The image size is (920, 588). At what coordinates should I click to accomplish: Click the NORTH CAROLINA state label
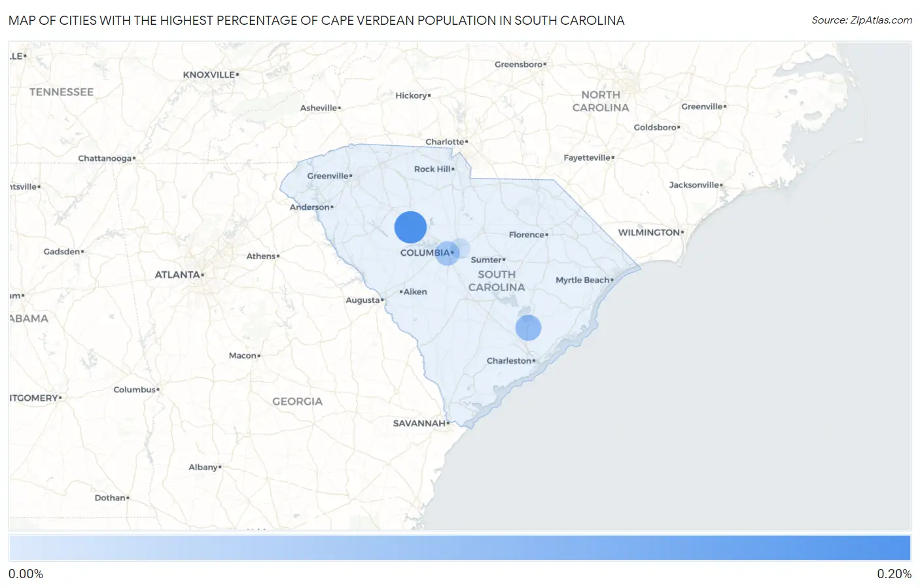pos(601,101)
